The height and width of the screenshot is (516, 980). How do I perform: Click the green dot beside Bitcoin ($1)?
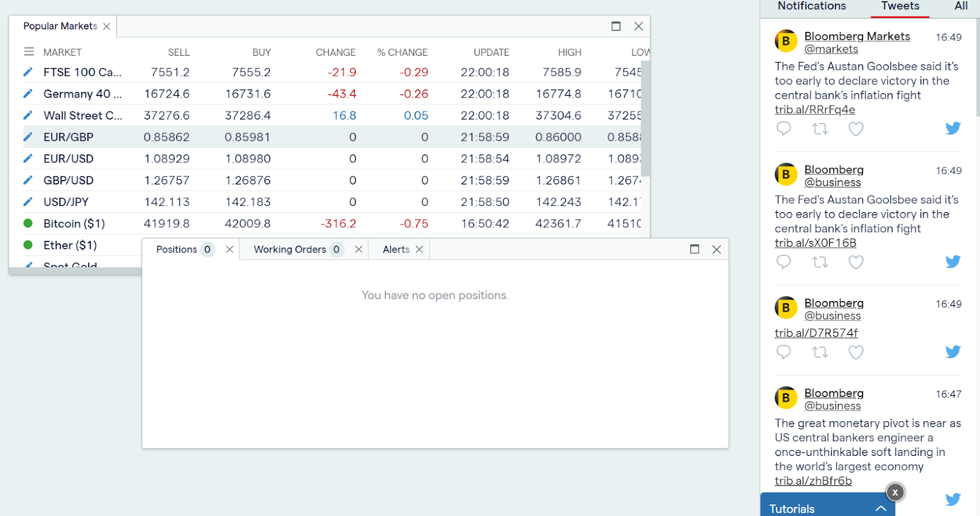point(28,224)
